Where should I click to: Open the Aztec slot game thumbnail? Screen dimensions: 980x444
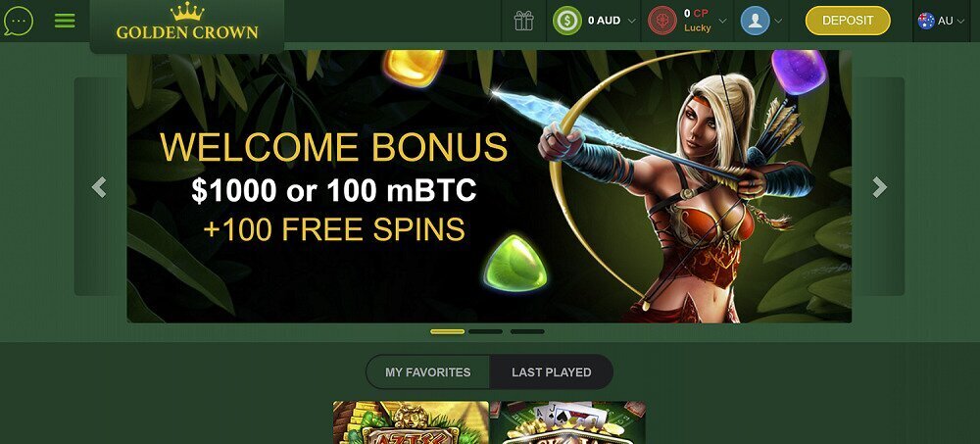(x=412, y=422)
